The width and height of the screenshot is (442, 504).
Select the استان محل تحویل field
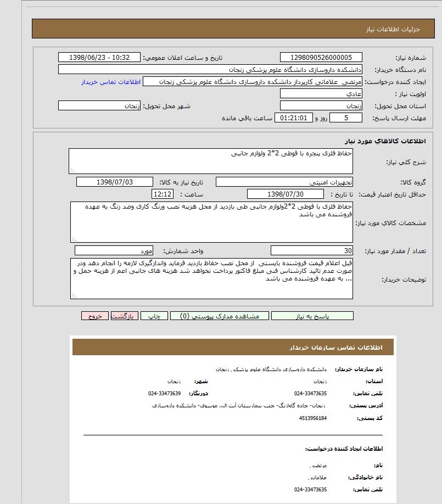tap(321, 106)
